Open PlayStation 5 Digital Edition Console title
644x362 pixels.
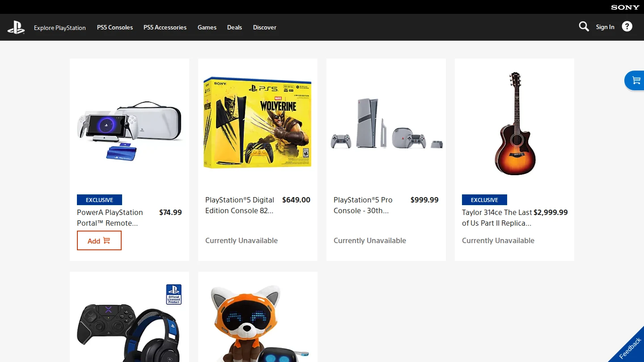(x=240, y=205)
